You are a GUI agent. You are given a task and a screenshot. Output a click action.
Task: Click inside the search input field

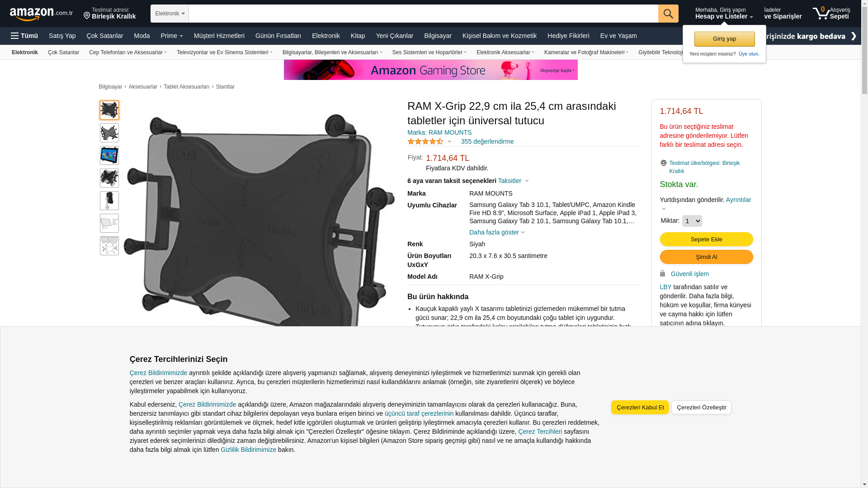423,14
